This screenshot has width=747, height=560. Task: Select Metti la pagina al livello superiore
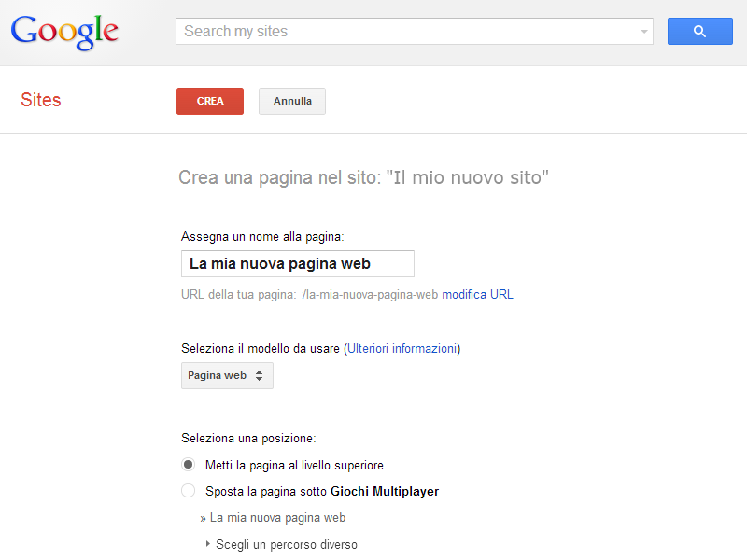pos(188,464)
